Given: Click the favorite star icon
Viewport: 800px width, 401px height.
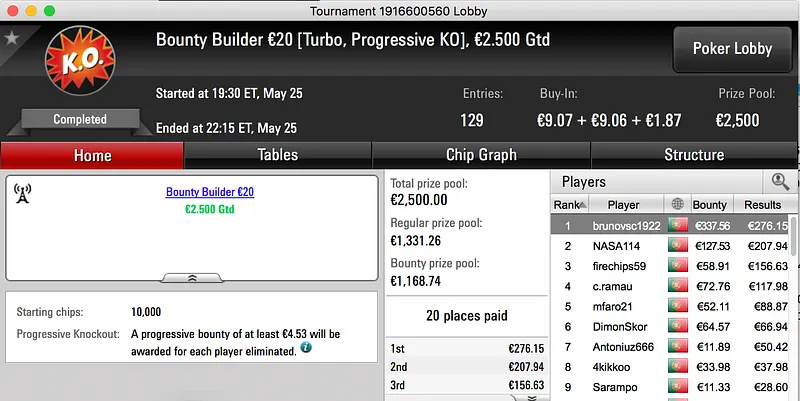Looking at the screenshot, I should pos(12,39).
